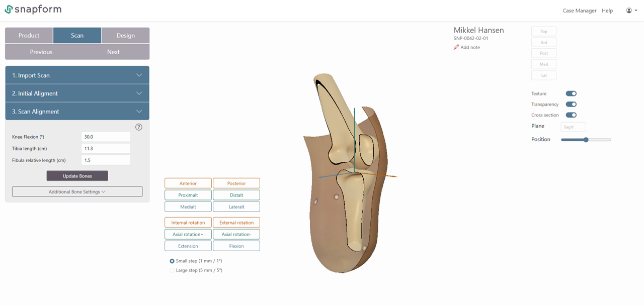The width and height of the screenshot is (644, 305).
Task: Click Axial rotation- button
Action: [x=236, y=234]
